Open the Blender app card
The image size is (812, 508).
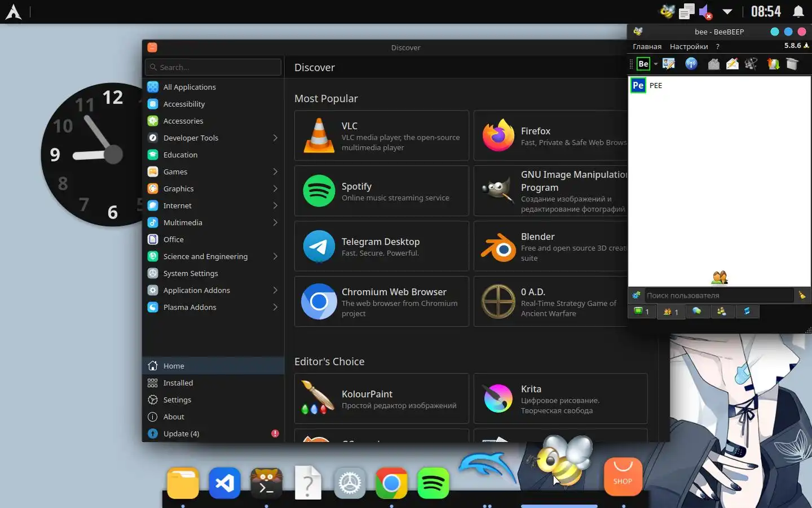[x=550, y=246]
